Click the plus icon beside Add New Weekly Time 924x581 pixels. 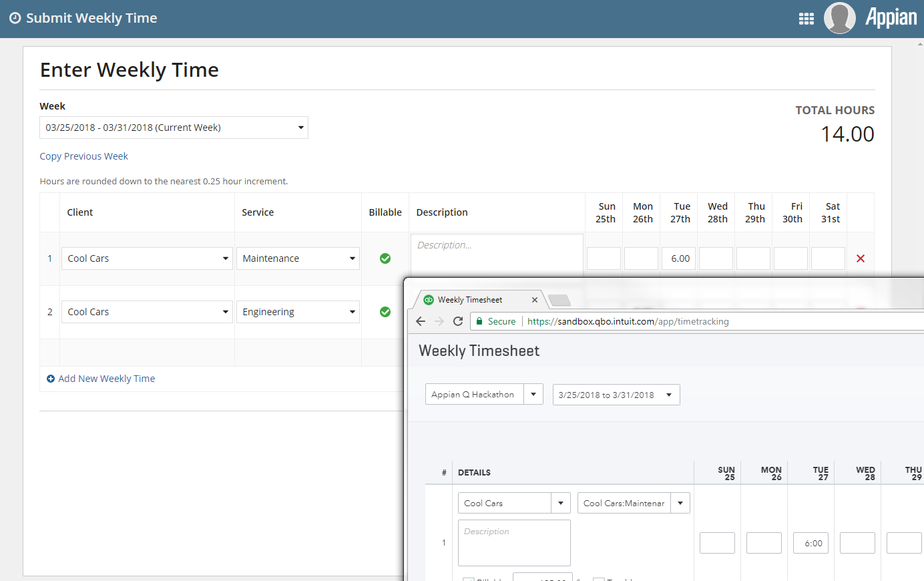pos(51,379)
